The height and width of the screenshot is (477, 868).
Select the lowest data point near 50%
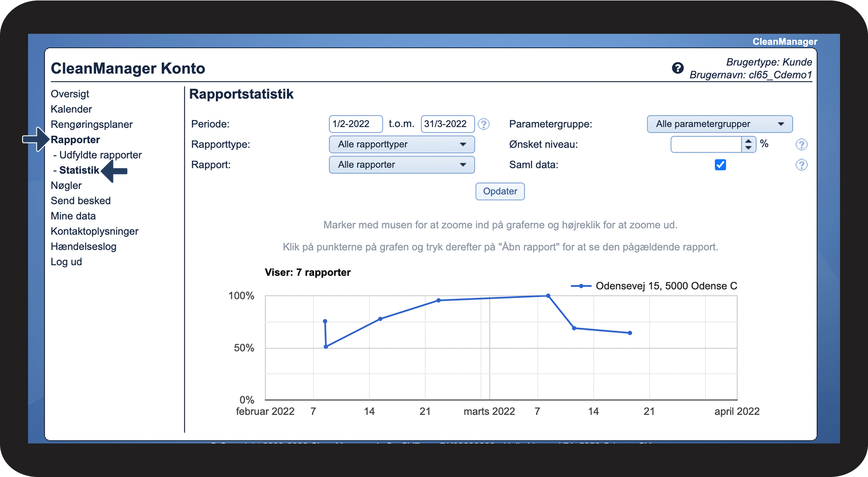pos(326,347)
